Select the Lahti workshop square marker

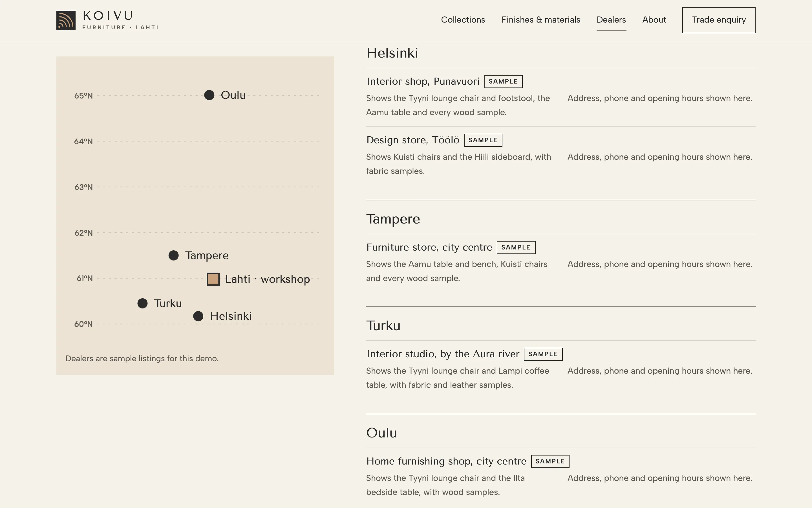pos(213,279)
